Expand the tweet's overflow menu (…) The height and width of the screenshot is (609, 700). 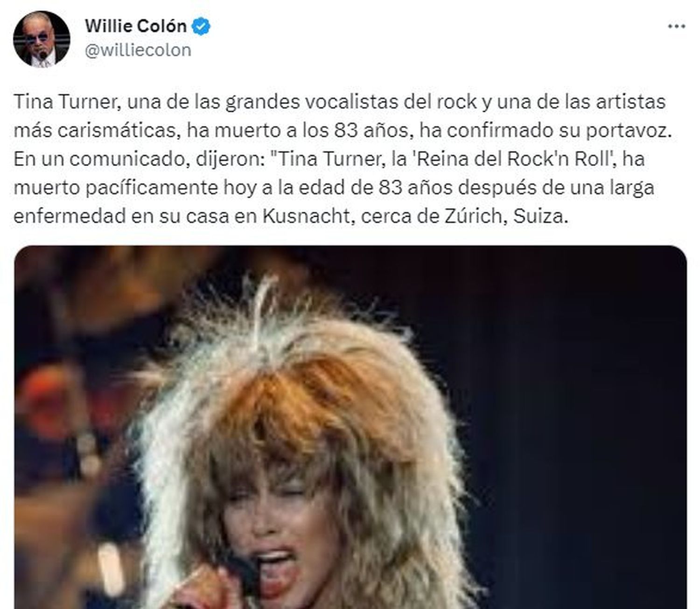point(676,27)
